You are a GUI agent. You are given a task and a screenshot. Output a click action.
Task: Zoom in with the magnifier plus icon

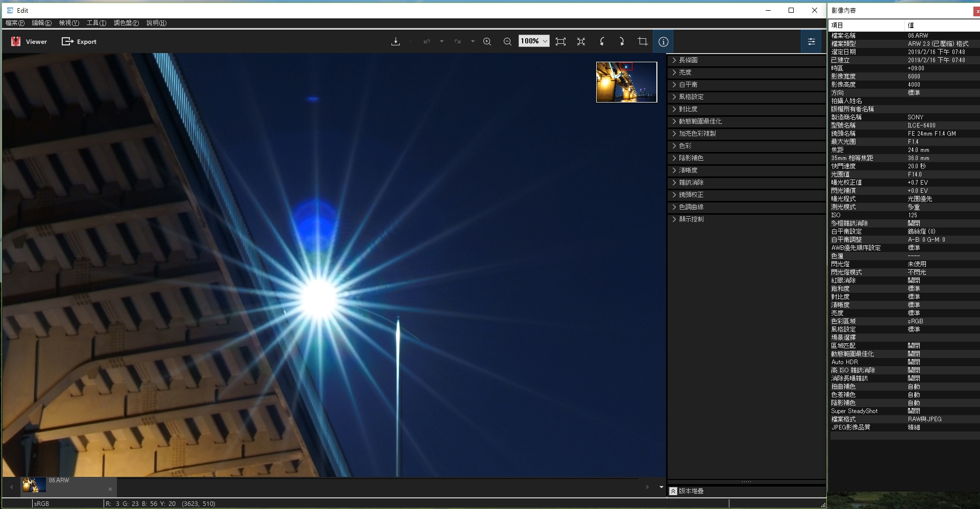[x=487, y=42]
